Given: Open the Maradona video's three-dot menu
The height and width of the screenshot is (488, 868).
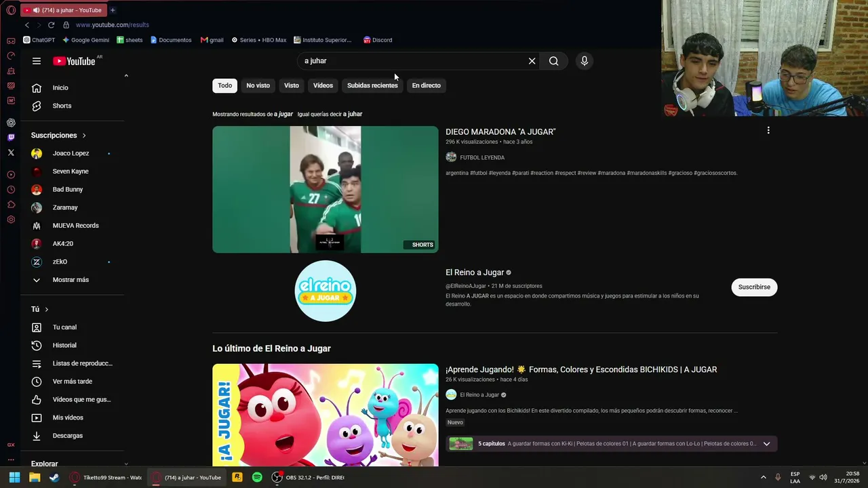Looking at the screenshot, I should click(x=768, y=130).
